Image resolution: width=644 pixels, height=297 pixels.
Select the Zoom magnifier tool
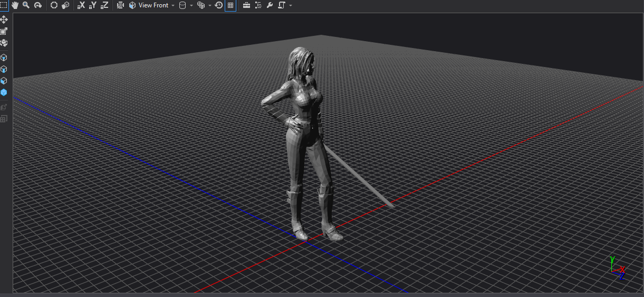point(26,5)
